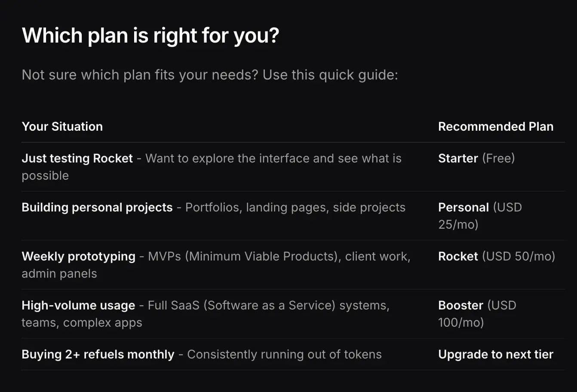
Task: Click the "Upgrade to next tier" recommendation
Action: click(495, 354)
